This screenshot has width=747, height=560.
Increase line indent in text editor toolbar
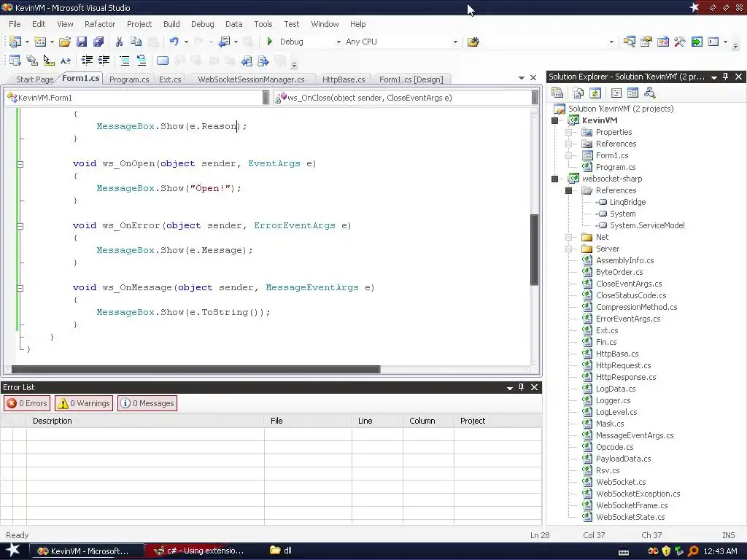[104, 61]
